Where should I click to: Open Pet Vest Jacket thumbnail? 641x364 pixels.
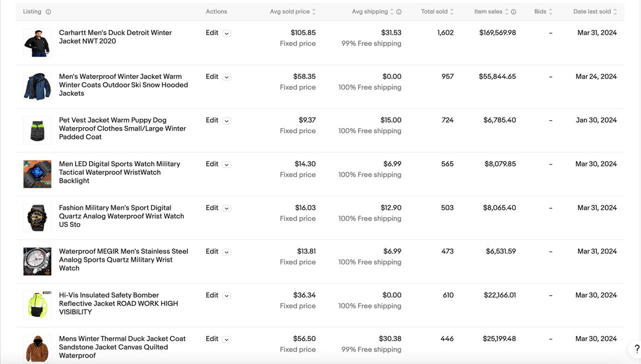coord(37,130)
